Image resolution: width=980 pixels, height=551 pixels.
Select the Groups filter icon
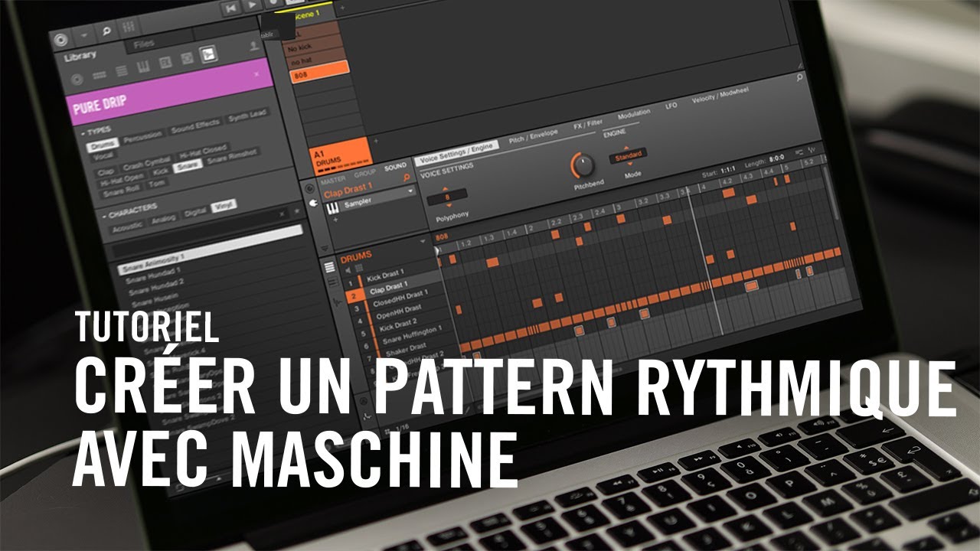(x=99, y=76)
